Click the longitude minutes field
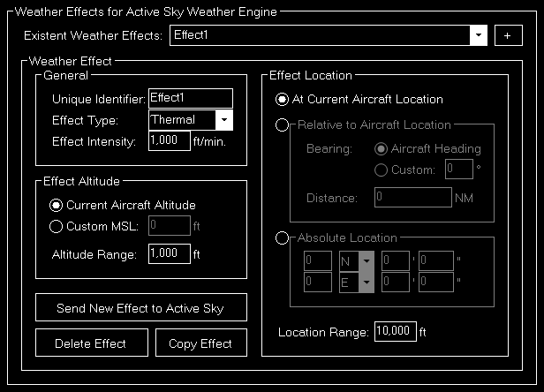This screenshot has height=392, width=544. click(x=396, y=282)
